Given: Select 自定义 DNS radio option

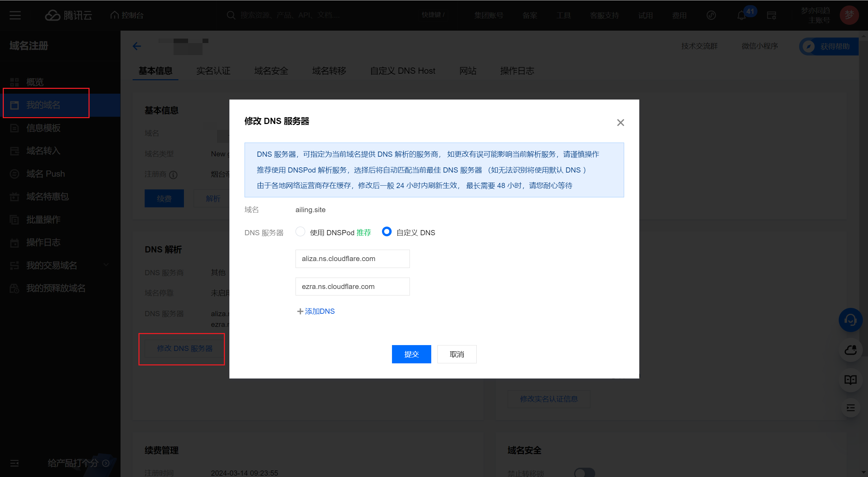Looking at the screenshot, I should [x=387, y=232].
